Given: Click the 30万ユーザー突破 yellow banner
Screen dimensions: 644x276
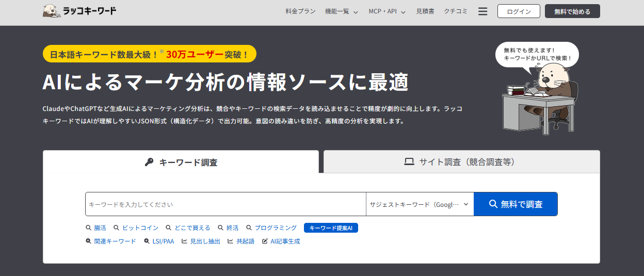Looking at the screenshot, I should (150, 54).
